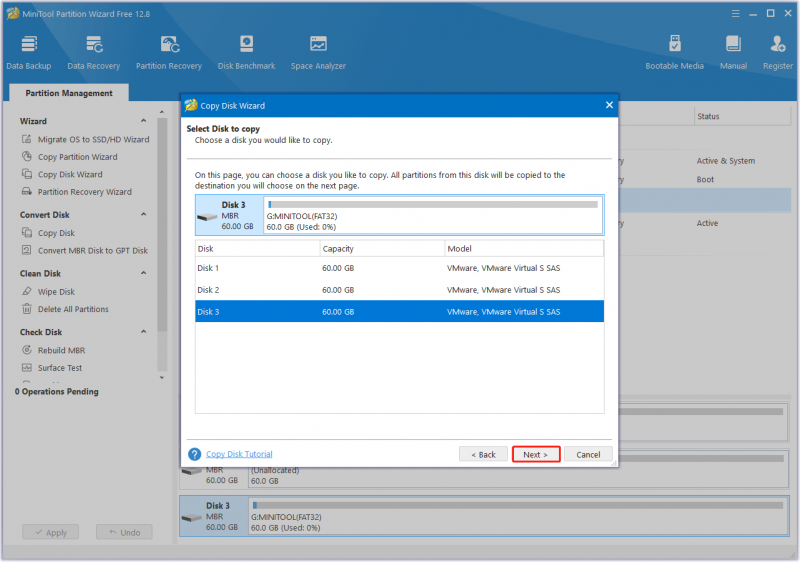Click the Wipe Disk icon

pyautogui.click(x=27, y=291)
